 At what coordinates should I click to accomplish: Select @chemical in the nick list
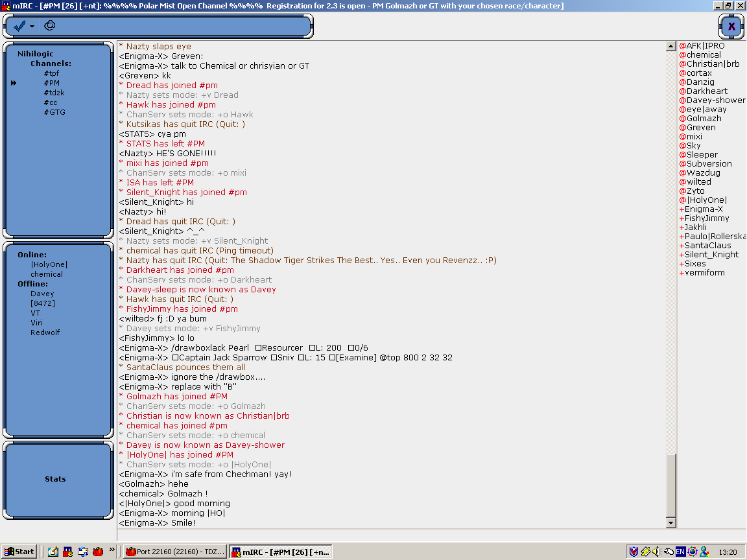pyautogui.click(x=700, y=54)
